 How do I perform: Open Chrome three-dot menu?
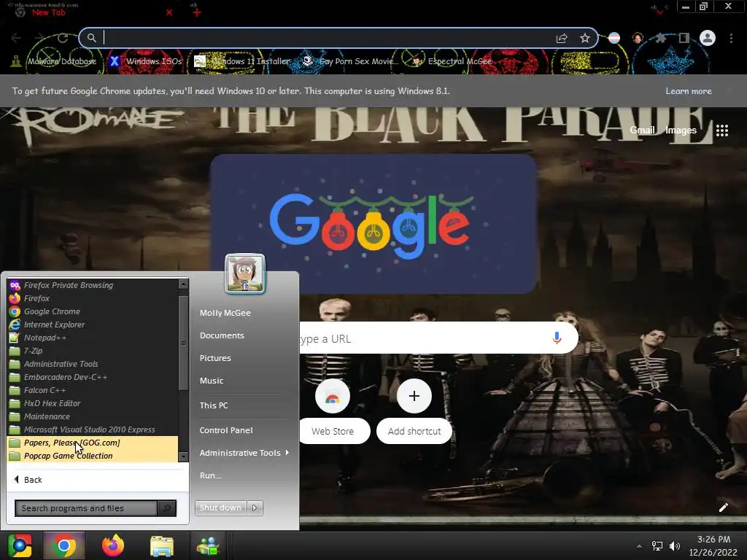[731, 38]
